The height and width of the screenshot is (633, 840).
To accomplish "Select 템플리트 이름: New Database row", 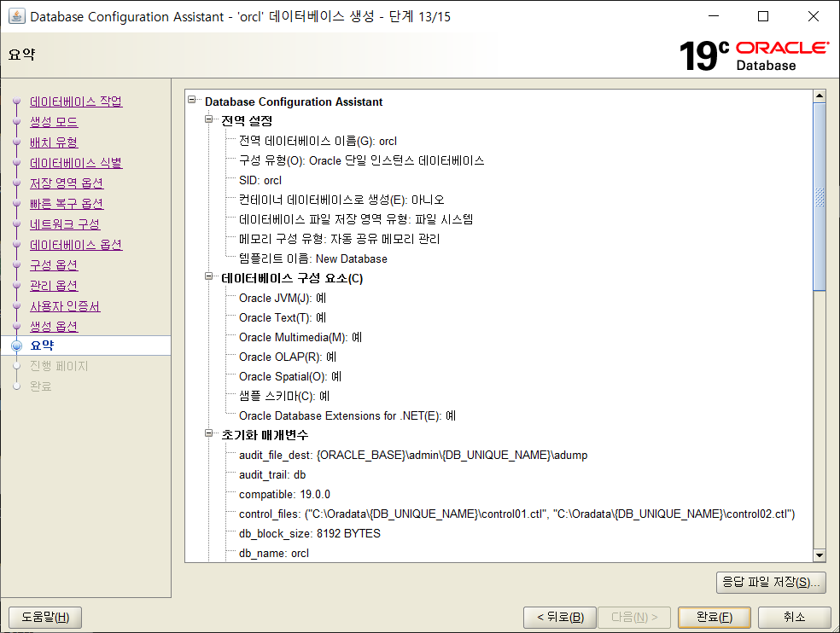I will tap(312, 258).
